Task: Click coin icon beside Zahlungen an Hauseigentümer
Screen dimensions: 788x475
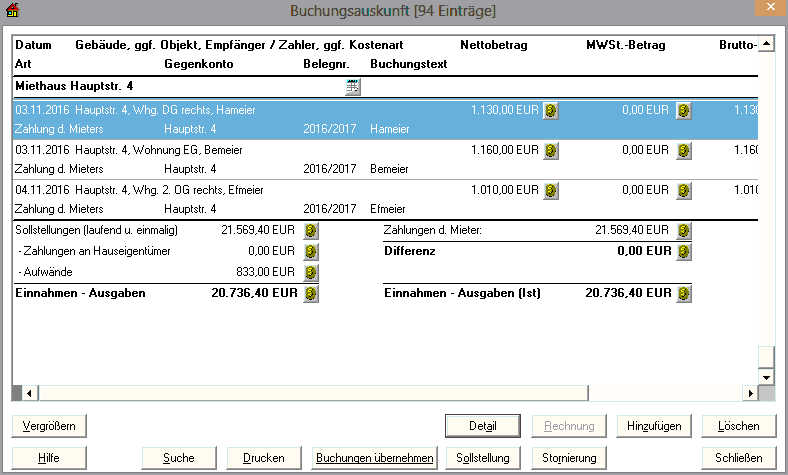Action: pyautogui.click(x=311, y=251)
